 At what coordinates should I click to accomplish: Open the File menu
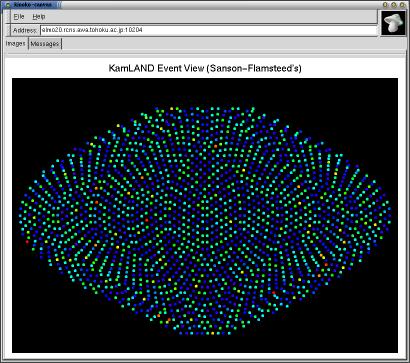(x=19, y=17)
